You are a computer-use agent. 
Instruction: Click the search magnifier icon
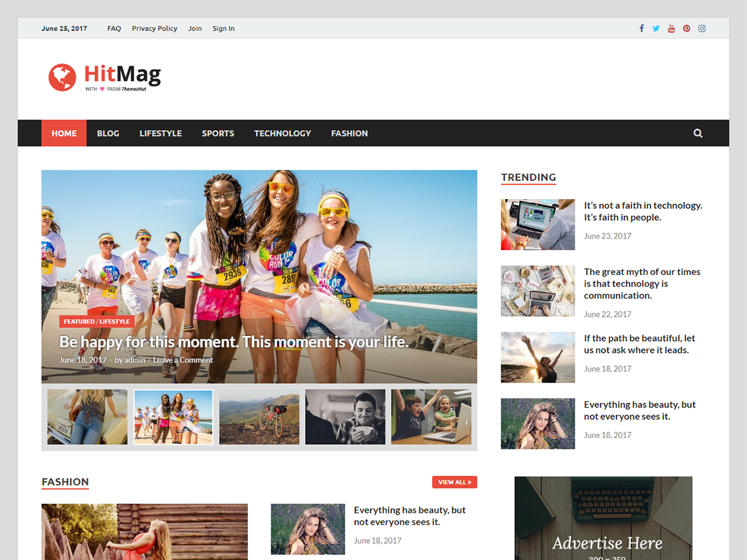(x=698, y=133)
